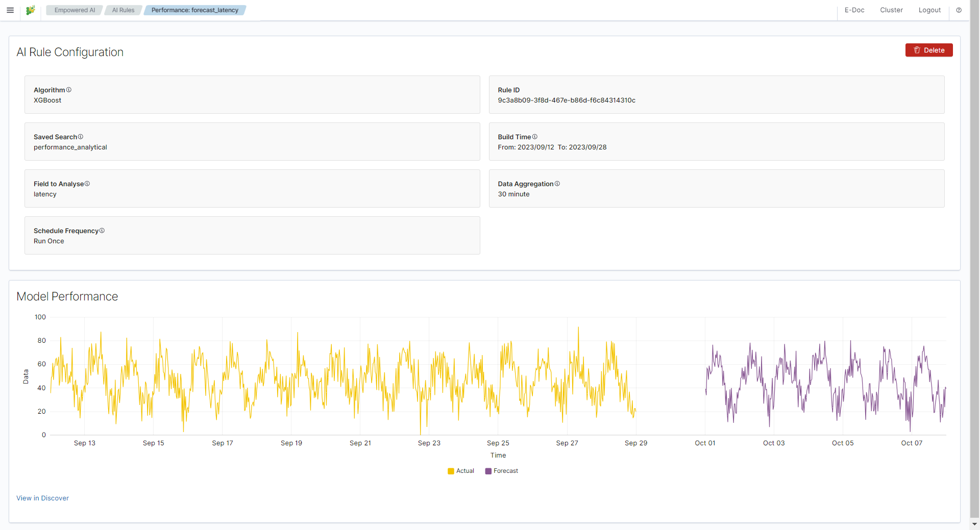Click the info icon next to Saved Search
The width and height of the screenshot is (980, 530).
click(x=81, y=137)
